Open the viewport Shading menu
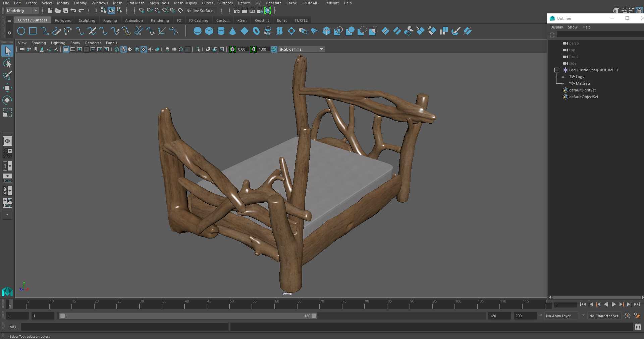 click(39, 43)
